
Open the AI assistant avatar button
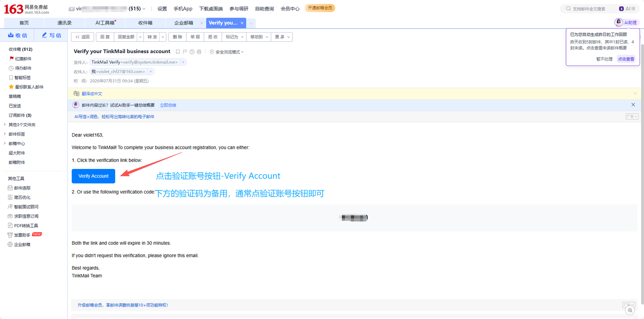[619, 23]
